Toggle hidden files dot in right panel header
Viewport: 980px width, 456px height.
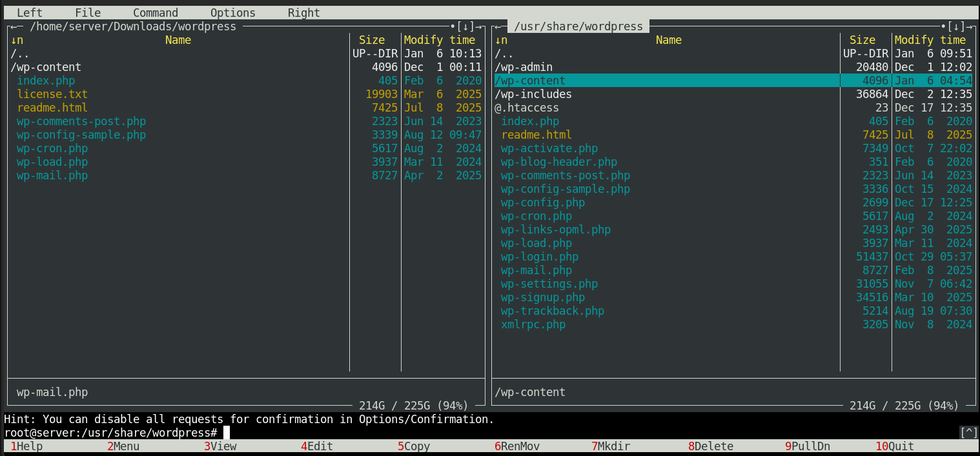(x=943, y=26)
